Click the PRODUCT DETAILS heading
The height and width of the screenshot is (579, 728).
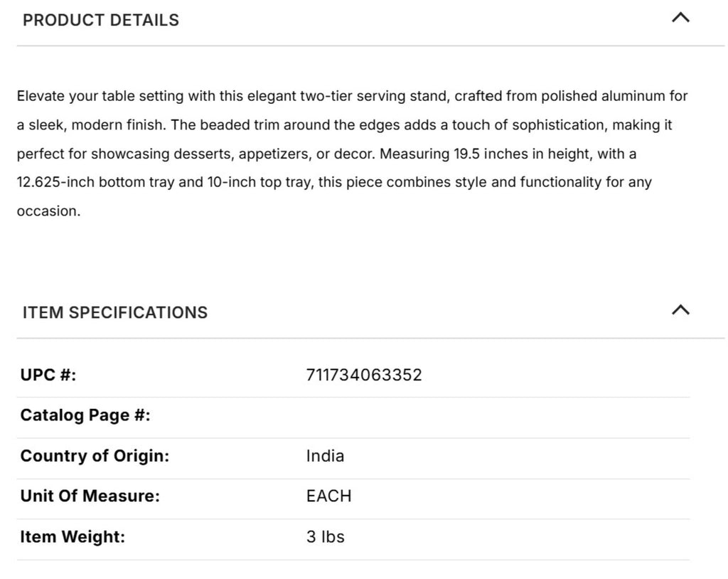click(x=101, y=21)
